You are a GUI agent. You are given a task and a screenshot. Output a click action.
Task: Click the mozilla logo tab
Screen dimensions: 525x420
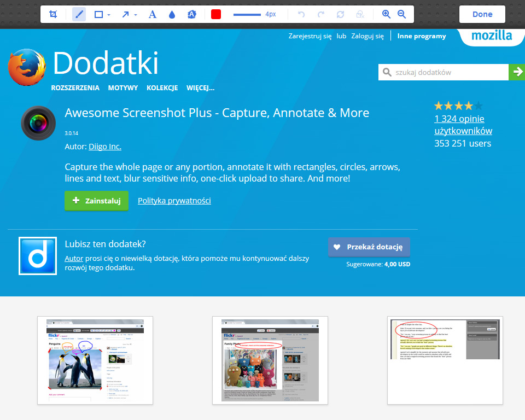[x=492, y=36]
